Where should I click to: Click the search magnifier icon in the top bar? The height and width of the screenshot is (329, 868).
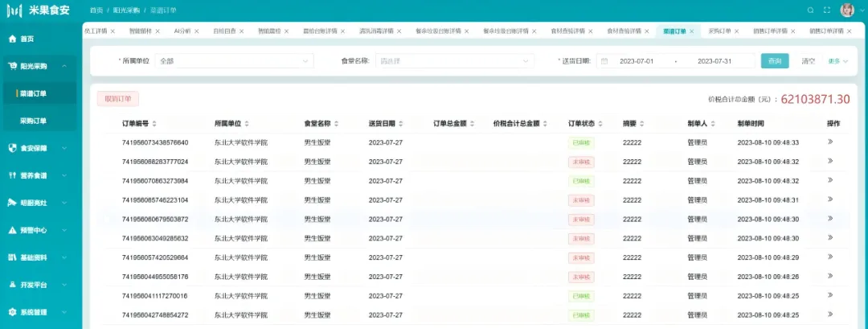click(810, 10)
